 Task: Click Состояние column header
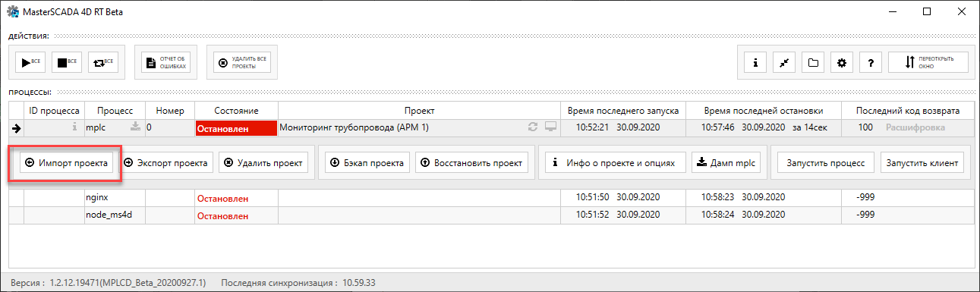coord(236,111)
